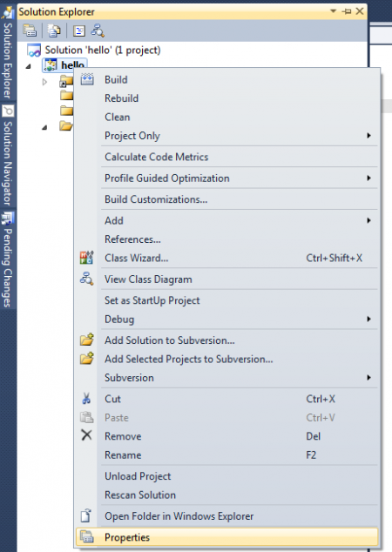Click the View Class Diagram toolbar icon
The width and height of the screenshot is (392, 552).
98,30
